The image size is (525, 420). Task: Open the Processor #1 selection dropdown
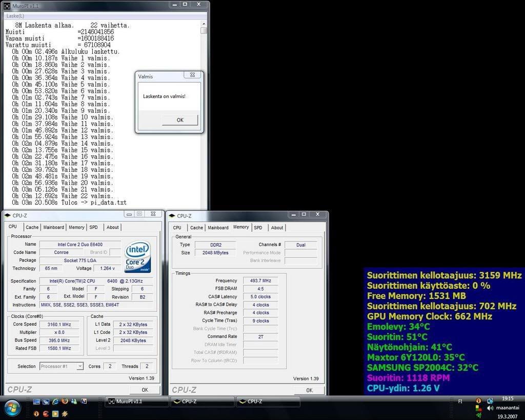[x=62, y=366]
